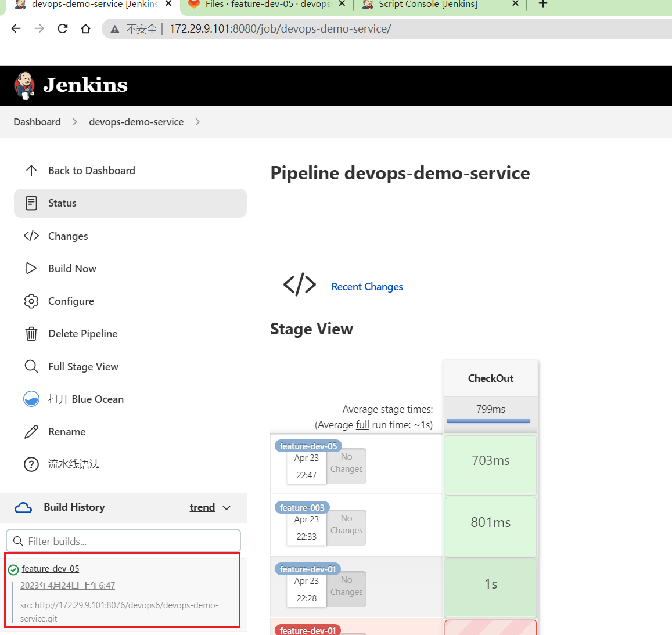Close the Script Console tab
The height and width of the screenshot is (635, 672).
516,4
